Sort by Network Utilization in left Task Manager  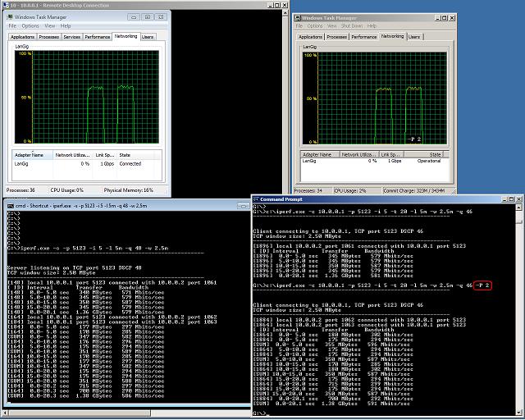[x=73, y=155]
